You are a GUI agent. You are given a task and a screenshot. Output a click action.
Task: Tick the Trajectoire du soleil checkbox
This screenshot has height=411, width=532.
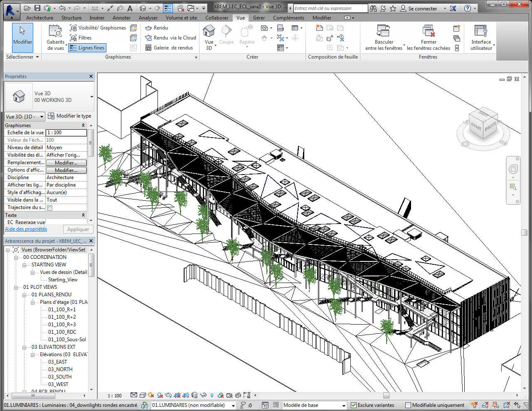50,208
